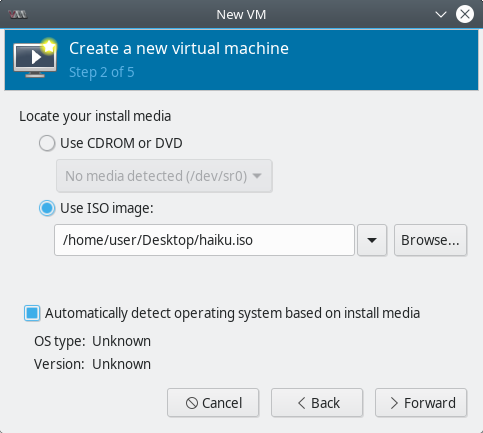Image resolution: width=483 pixels, height=433 pixels.
Task: Click the Locate your install media label
Action: coord(95,116)
